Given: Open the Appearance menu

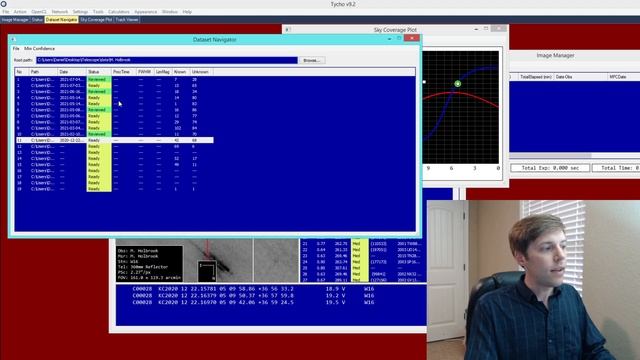Looking at the screenshot, I should click(145, 12).
